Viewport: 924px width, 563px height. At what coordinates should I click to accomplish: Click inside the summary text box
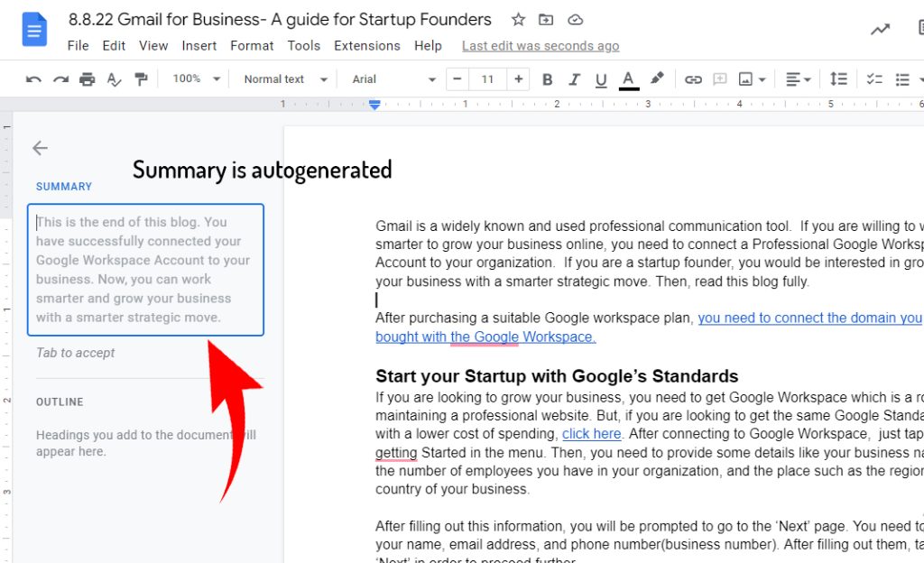[x=145, y=270]
